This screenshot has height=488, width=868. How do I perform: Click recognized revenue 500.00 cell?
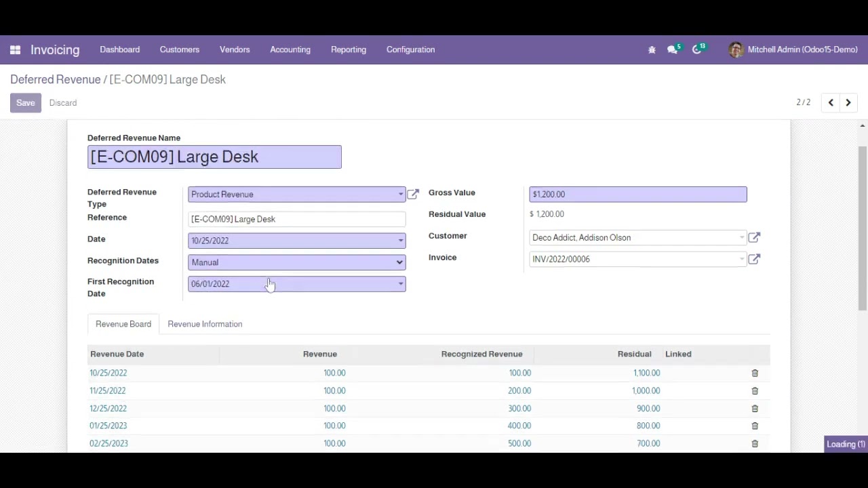[x=519, y=443]
